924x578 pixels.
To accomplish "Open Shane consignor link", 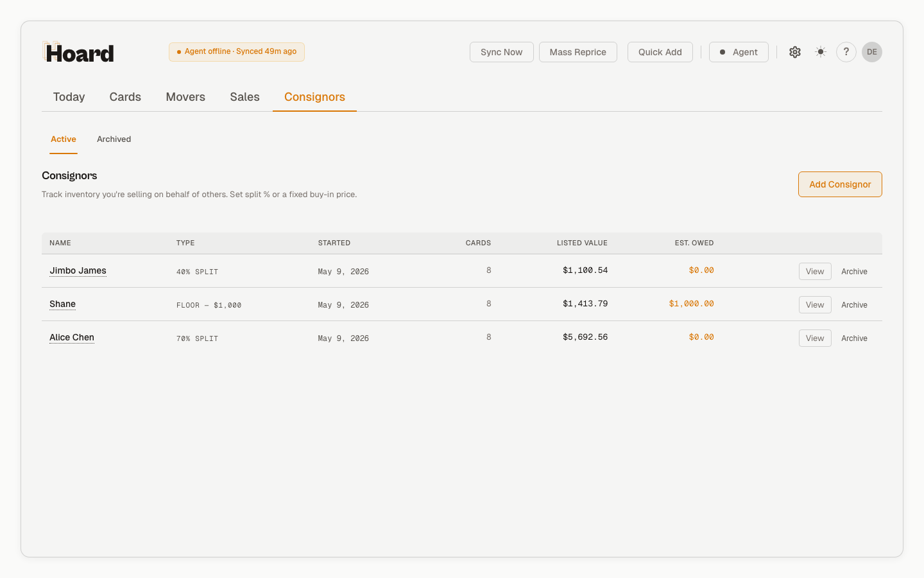I will tap(63, 304).
